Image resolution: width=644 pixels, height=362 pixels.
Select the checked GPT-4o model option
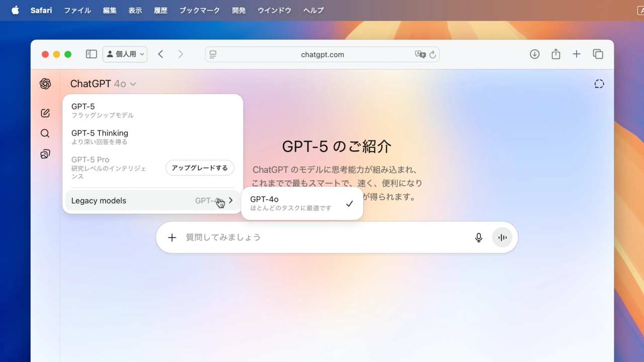(302, 204)
